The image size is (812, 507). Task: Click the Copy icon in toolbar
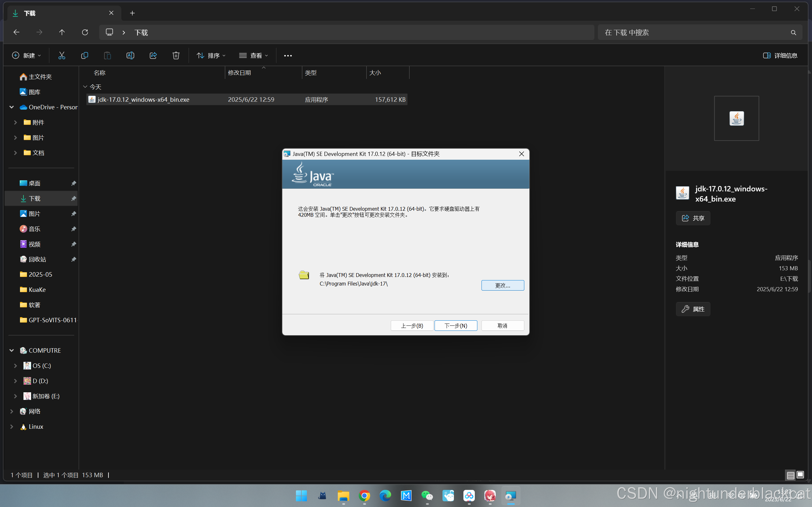(85, 55)
